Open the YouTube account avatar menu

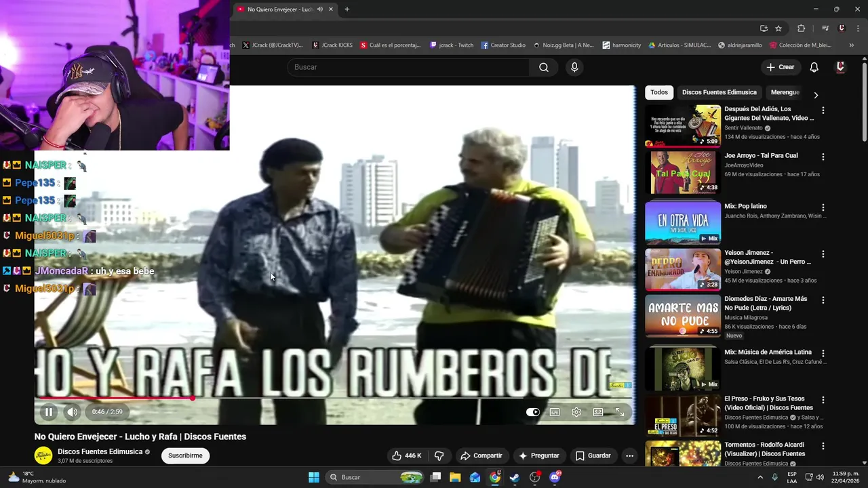840,67
